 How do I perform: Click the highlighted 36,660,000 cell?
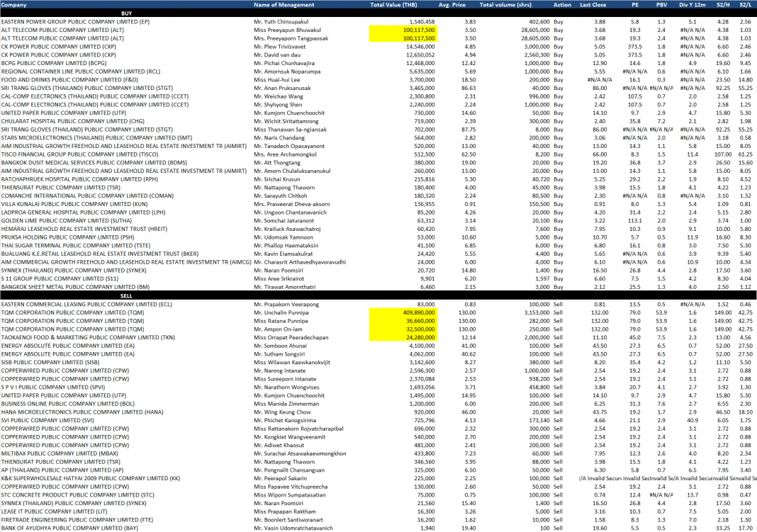(403, 321)
